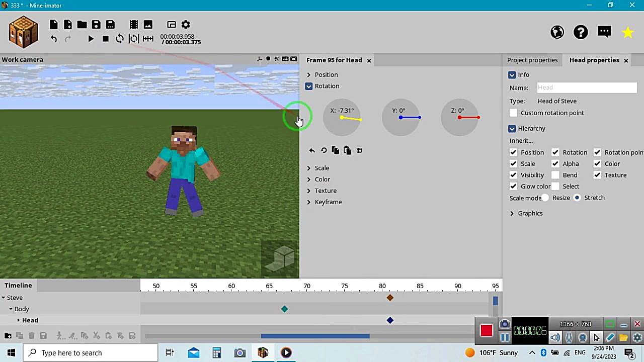Undo the last action in Mine-imator

point(54,39)
